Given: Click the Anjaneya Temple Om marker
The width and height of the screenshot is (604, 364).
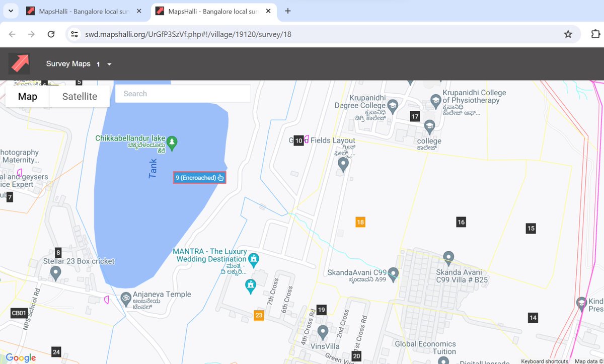Looking at the screenshot, I should (125, 299).
